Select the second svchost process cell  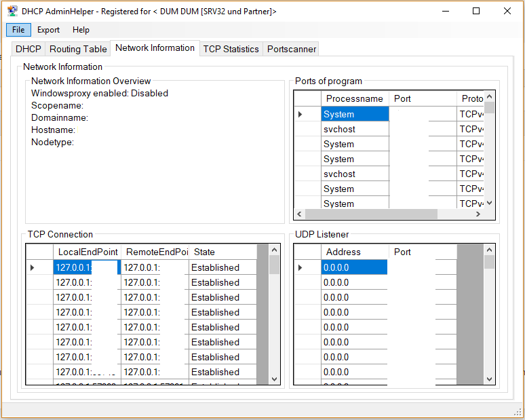355,174
